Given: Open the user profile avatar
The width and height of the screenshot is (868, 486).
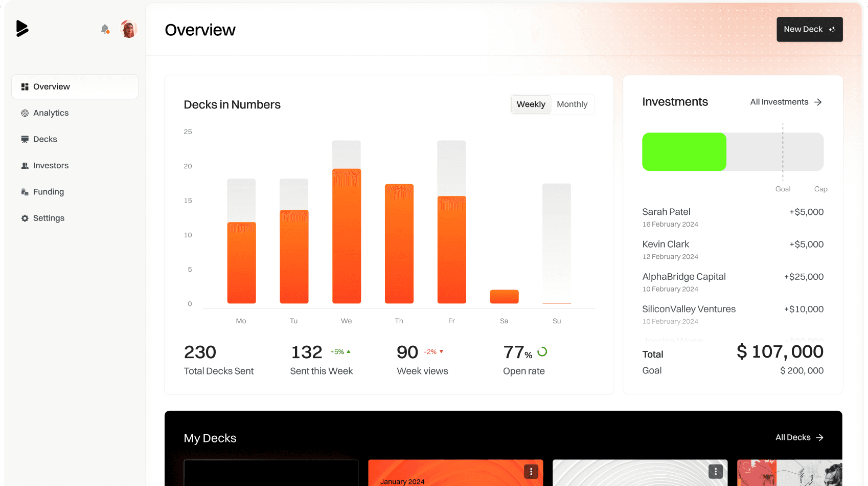Looking at the screenshot, I should (128, 29).
